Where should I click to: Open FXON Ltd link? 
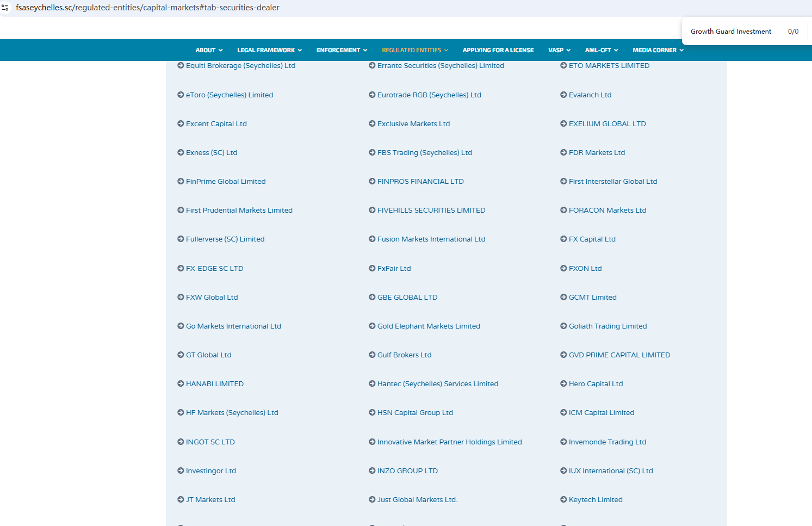point(585,268)
